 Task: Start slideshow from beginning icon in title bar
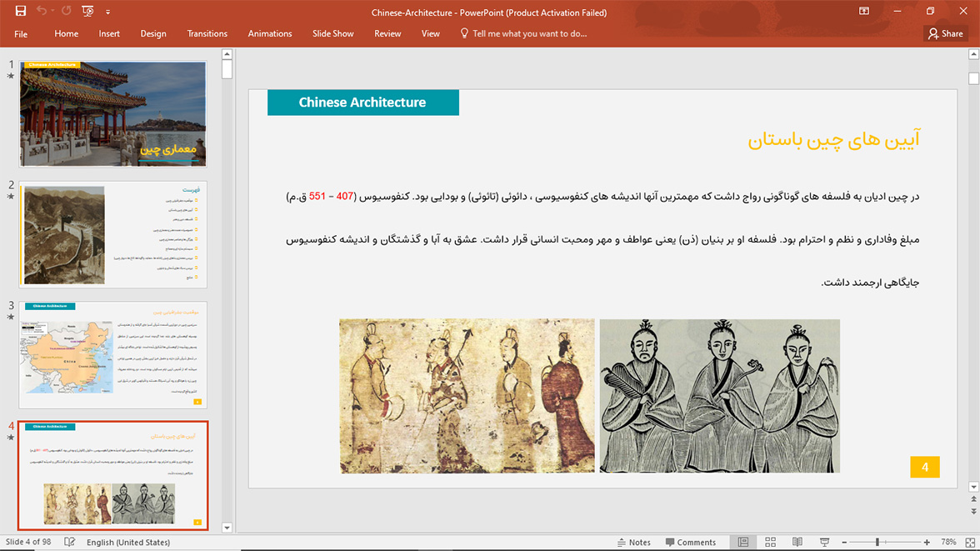pyautogui.click(x=87, y=12)
